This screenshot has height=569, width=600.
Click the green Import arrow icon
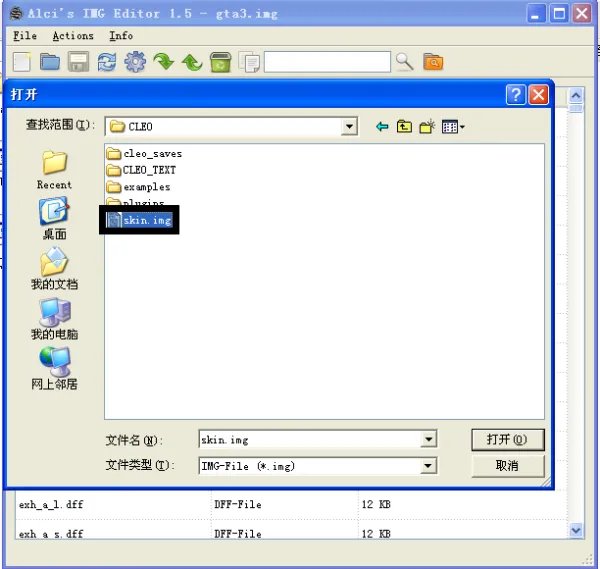pyautogui.click(x=163, y=62)
